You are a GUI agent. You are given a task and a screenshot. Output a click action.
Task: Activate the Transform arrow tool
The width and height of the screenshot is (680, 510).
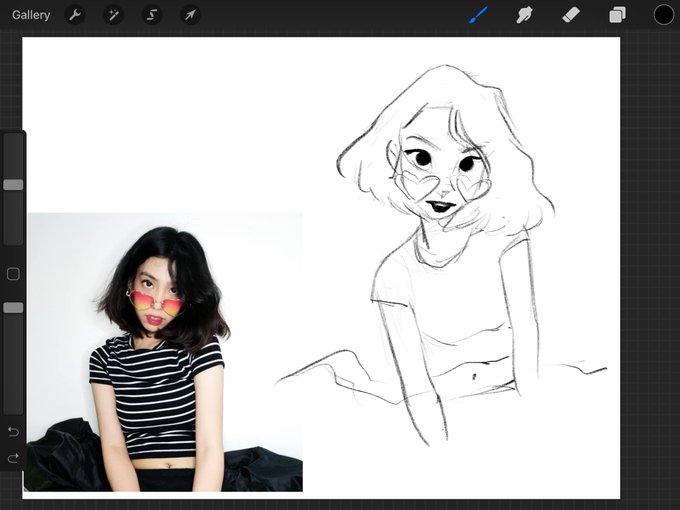tap(190, 15)
